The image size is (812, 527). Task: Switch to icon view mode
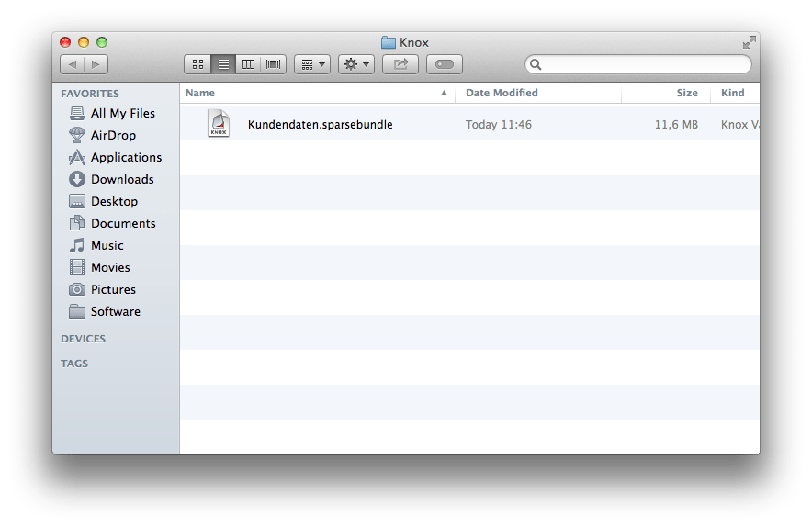pyautogui.click(x=197, y=64)
